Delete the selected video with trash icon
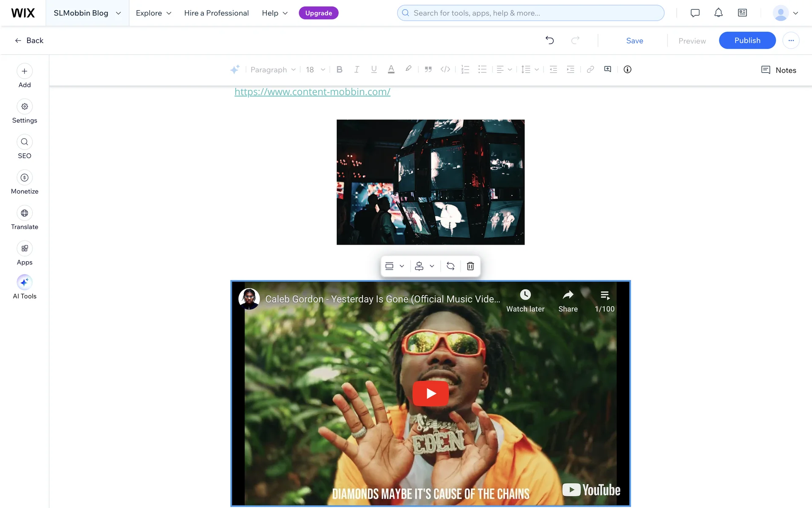 pyautogui.click(x=470, y=266)
